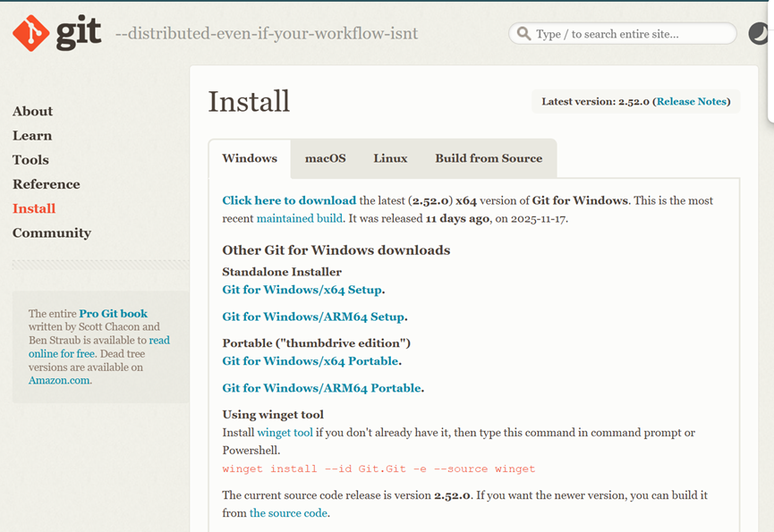This screenshot has height=532, width=774.
Task: Open the Learn sidebar menu item
Action: [x=32, y=136]
